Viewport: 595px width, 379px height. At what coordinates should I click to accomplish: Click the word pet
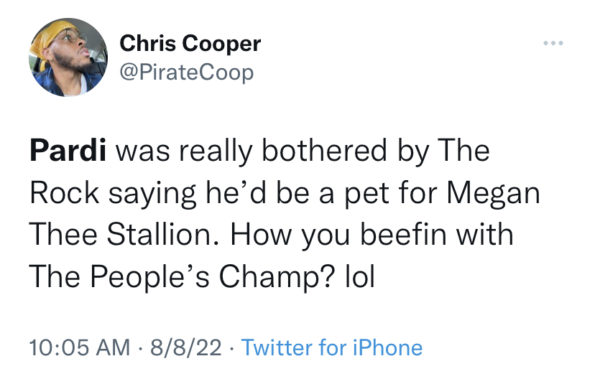click(x=366, y=195)
